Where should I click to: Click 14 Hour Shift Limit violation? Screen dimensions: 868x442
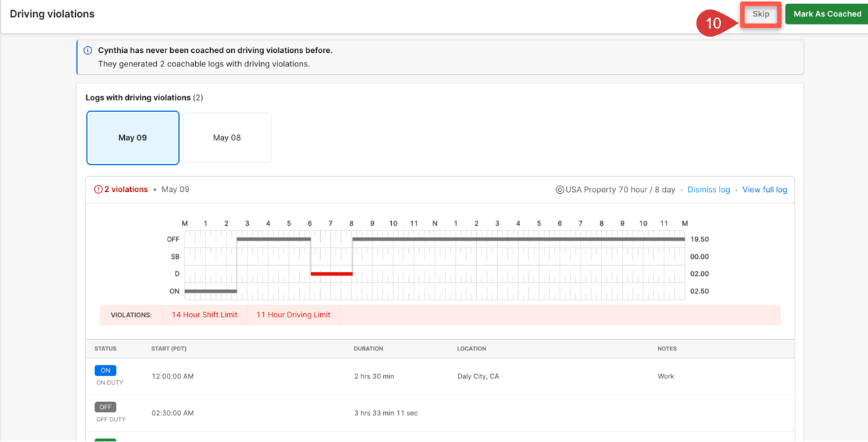pyautogui.click(x=204, y=315)
